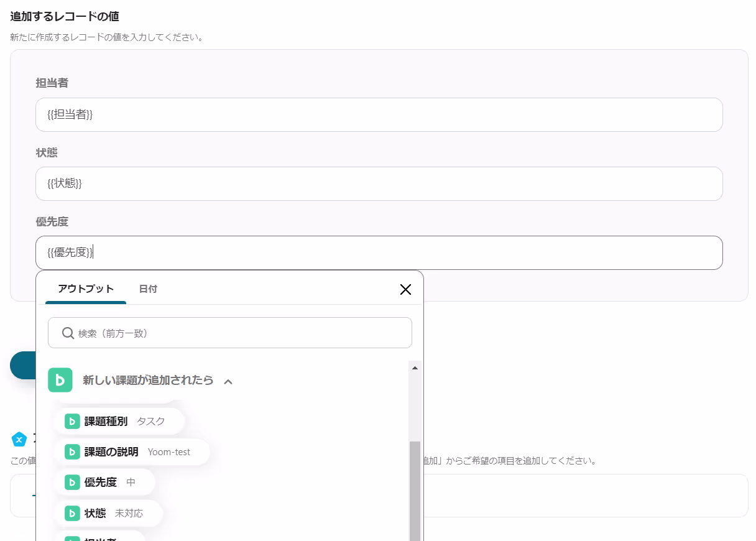
Task: Switch to the 日付 tab
Action: 148,289
